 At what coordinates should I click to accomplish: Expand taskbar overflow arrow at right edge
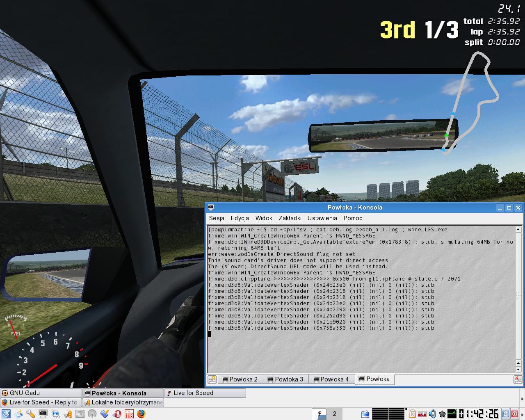tap(522, 398)
